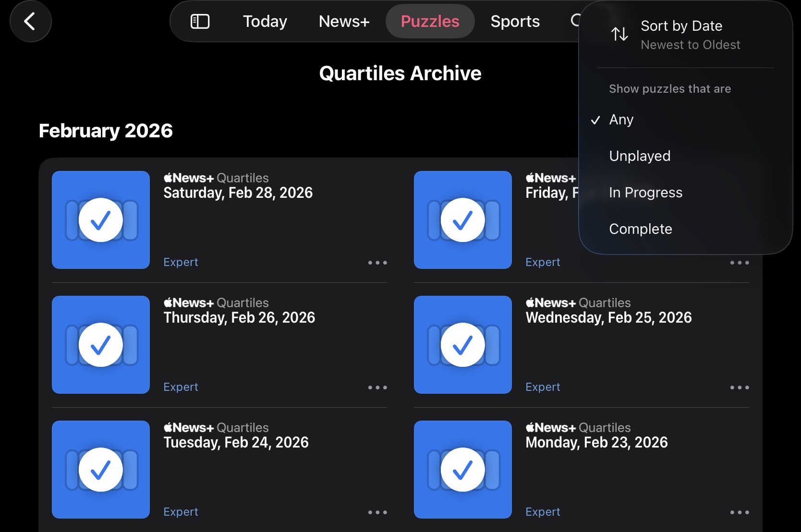
Task: Open more options for Thursday Feb 26 puzzle
Action: (377, 387)
